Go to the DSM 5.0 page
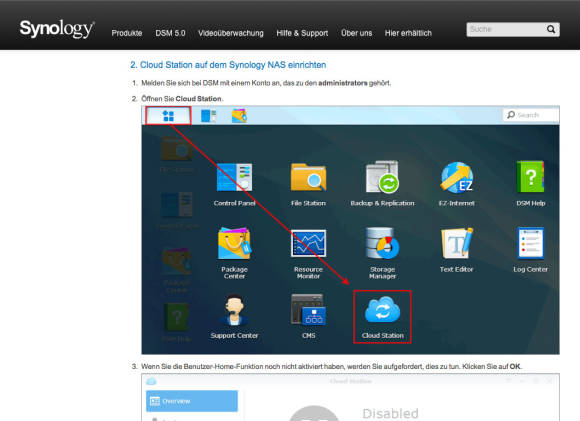580x421 pixels. click(170, 33)
